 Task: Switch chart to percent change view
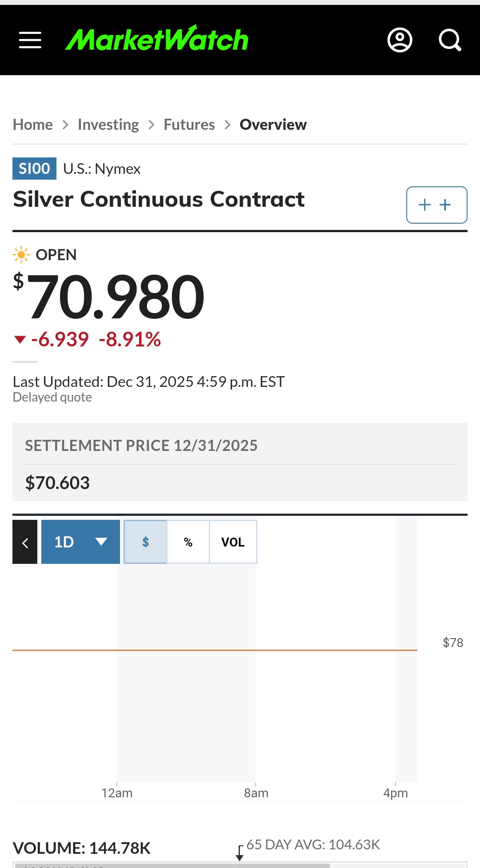[x=188, y=542]
